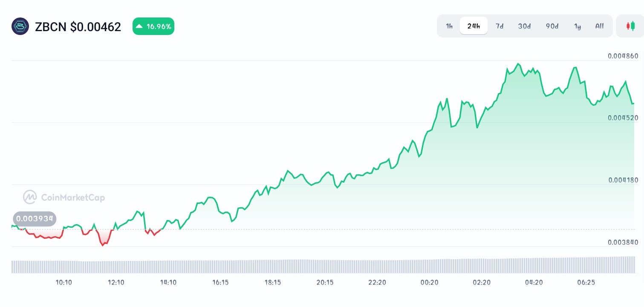644x307 pixels.
Task: Click the volume bars strip under chart
Action: click(323, 265)
